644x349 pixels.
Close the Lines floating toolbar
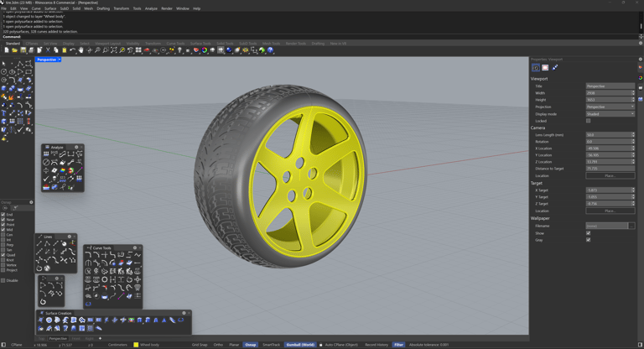[x=75, y=237]
